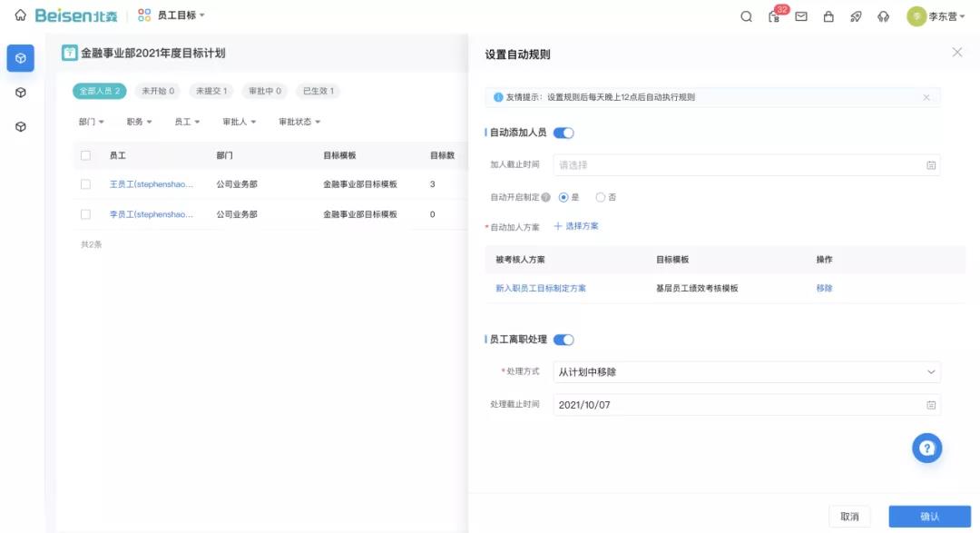980x533 pixels.
Task: Select the highlighted cube icon in left sidebar
Action: [20, 57]
